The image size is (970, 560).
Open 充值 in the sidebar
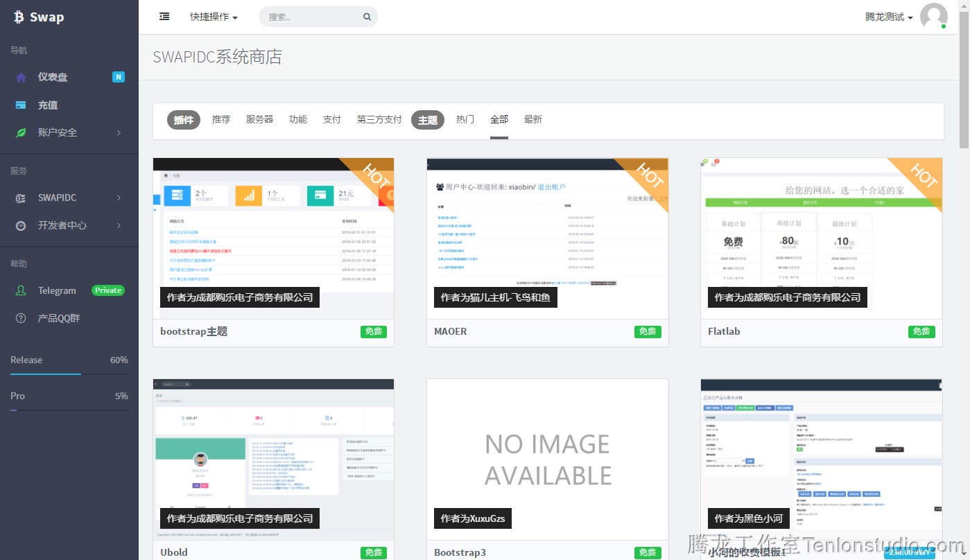69,105
